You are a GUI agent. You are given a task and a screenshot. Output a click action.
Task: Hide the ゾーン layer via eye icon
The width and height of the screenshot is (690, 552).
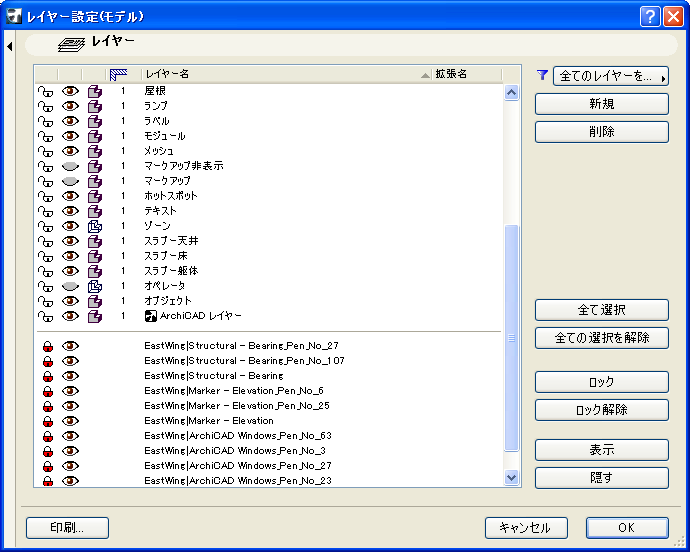pos(70,226)
